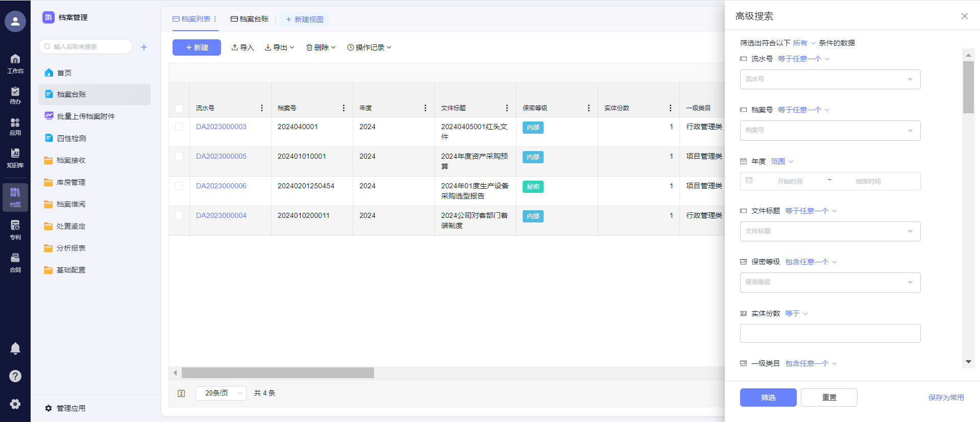Open the help question mark icon
Screen dimensions: 980x422
[15, 376]
